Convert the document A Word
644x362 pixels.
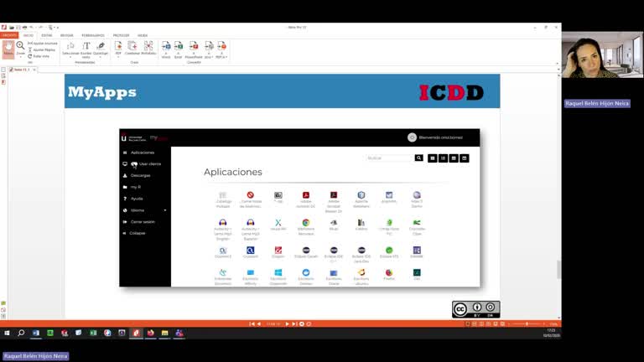[166, 49]
